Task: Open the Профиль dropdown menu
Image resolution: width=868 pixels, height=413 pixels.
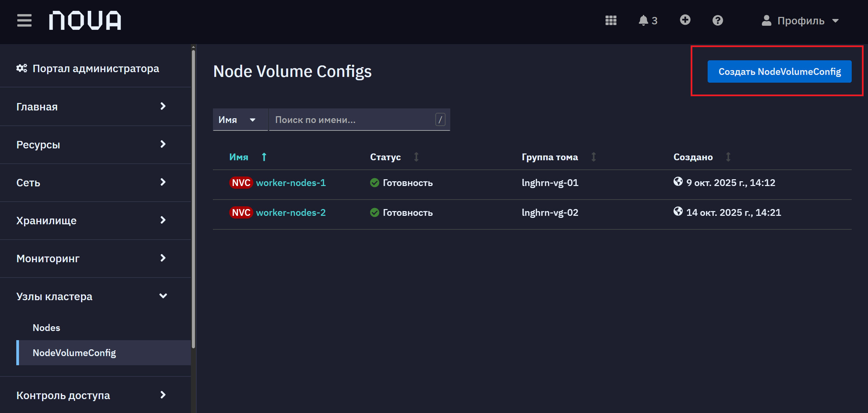Action: (800, 21)
